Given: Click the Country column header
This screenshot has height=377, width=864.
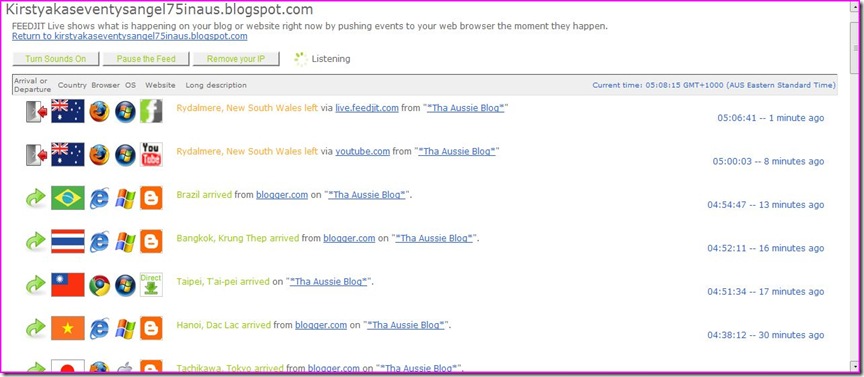Looking at the screenshot, I should pos(72,85).
